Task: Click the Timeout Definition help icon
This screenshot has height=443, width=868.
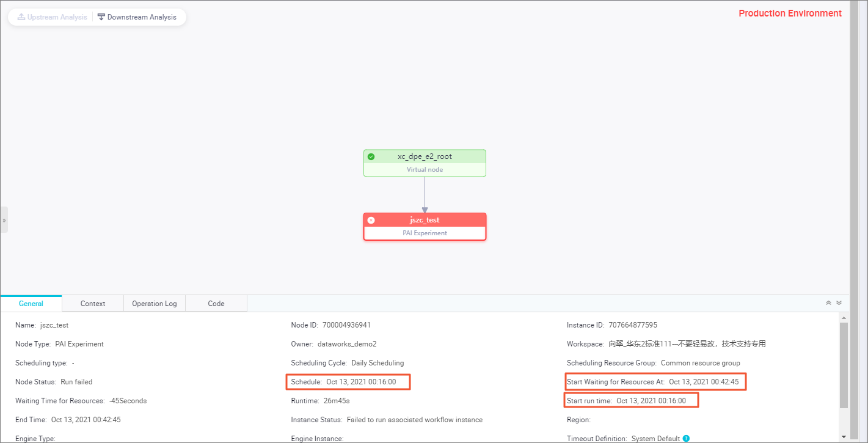Action: 686,438
